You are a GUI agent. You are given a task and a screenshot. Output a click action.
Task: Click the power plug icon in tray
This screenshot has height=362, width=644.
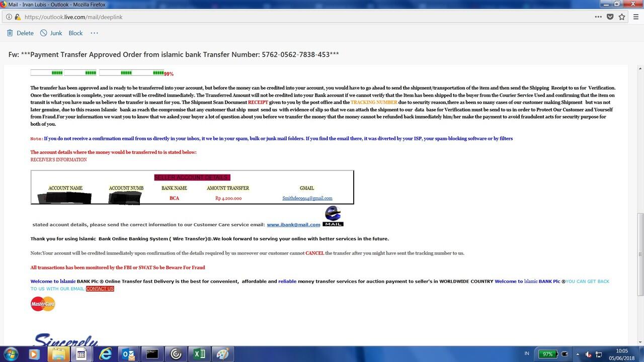tap(565, 354)
